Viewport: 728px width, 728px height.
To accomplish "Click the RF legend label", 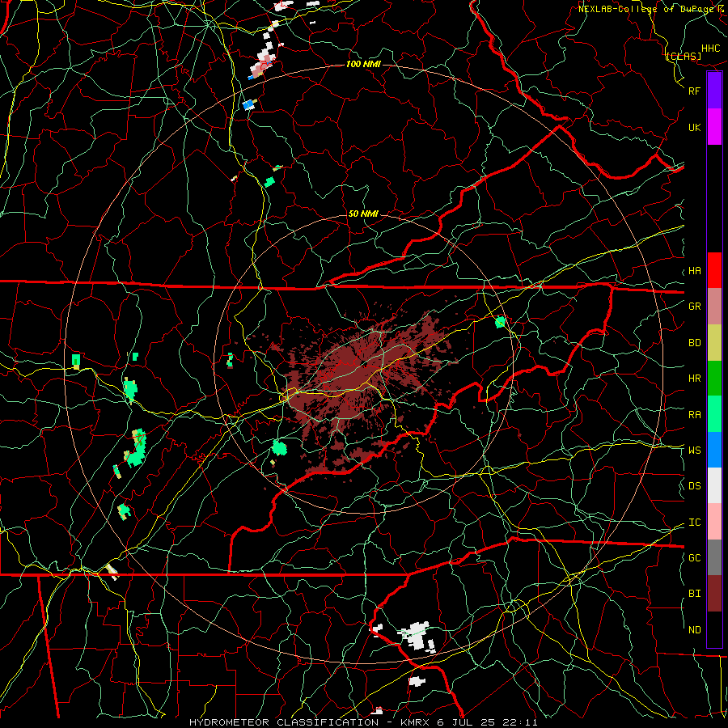I will 695,91.
